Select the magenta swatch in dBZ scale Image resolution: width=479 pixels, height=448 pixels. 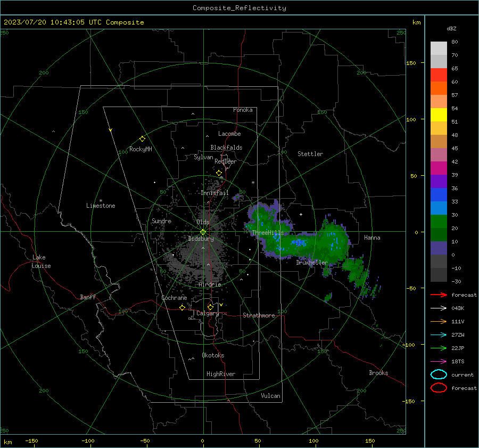pos(439,168)
